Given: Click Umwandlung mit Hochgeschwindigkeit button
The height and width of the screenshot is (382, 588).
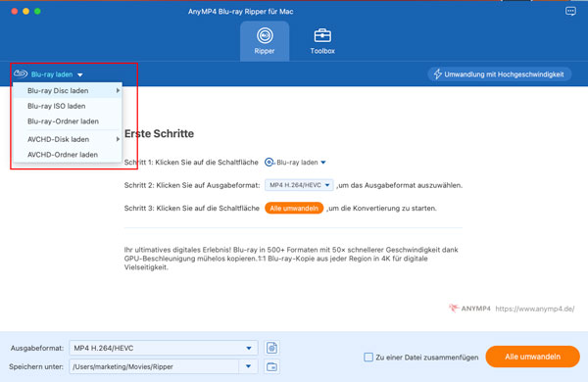Looking at the screenshot, I should point(499,74).
